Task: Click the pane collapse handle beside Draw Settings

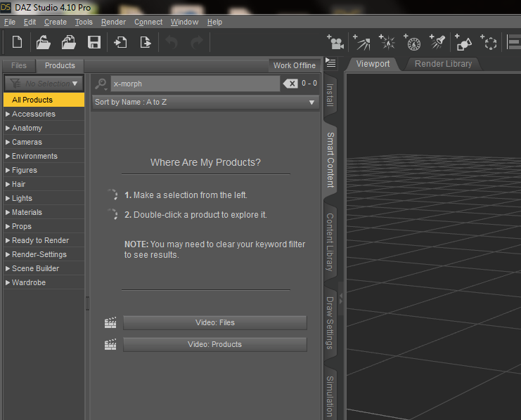Action: tap(341, 297)
